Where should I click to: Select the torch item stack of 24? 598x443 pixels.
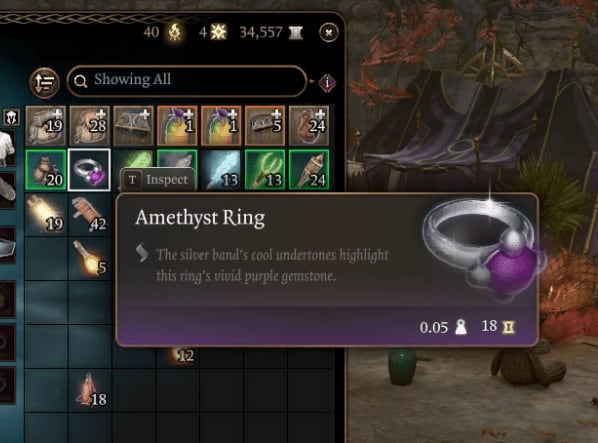(x=309, y=170)
